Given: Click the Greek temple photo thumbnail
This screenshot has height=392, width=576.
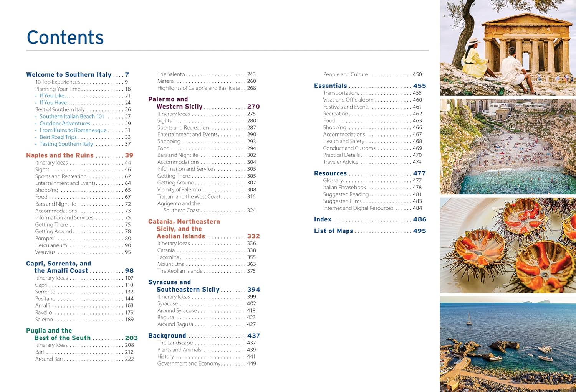Looking at the screenshot, I should click(508, 48).
